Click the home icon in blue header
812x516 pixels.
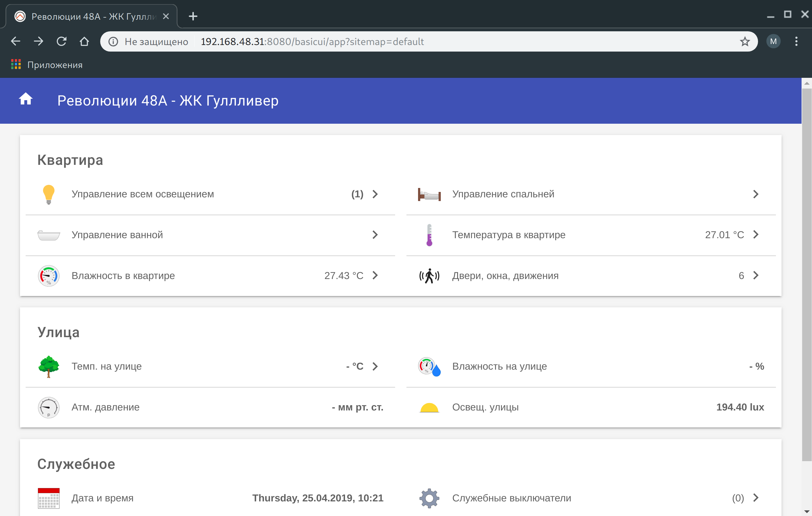[x=26, y=100]
